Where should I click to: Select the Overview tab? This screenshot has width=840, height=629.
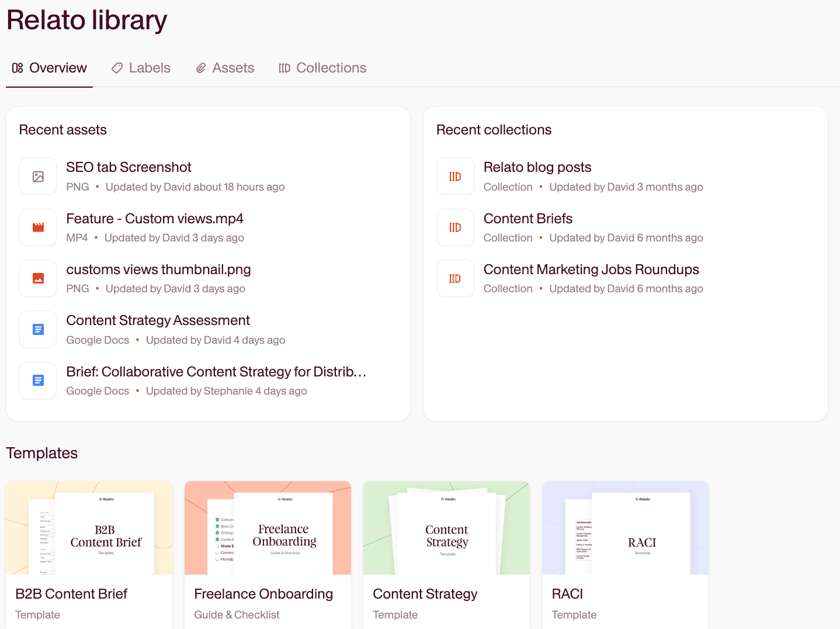click(50, 68)
